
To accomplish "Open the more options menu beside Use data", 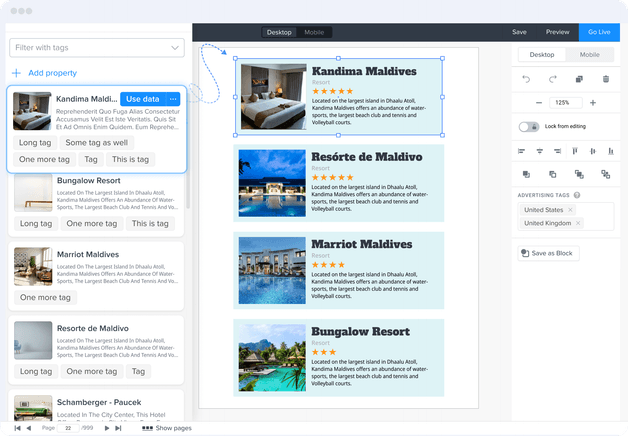I will coord(173,99).
